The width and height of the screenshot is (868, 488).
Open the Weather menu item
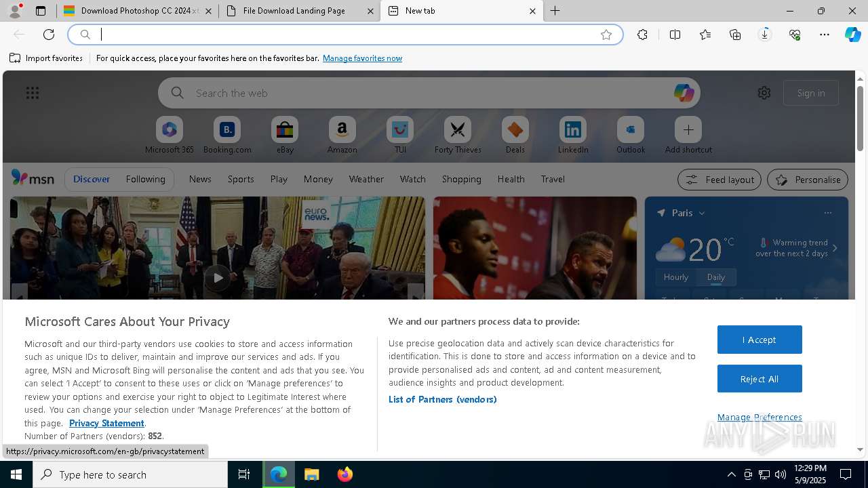[366, 179]
